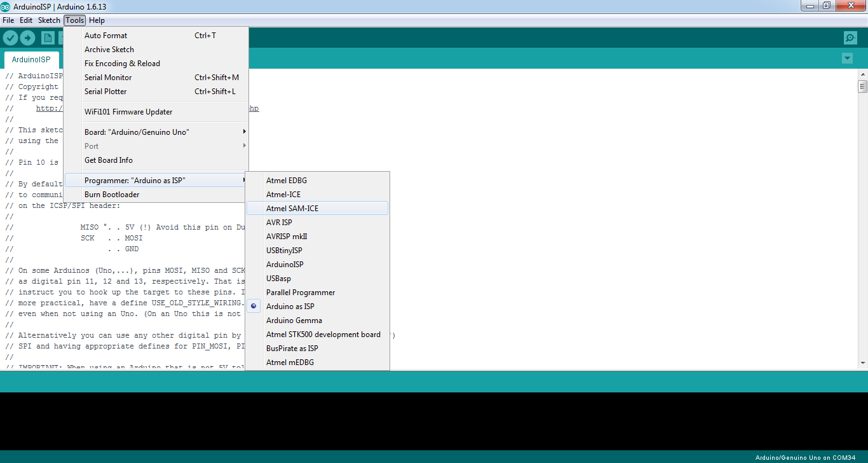
Task: Close the Tools menu from the menu bar
Action: [74, 20]
